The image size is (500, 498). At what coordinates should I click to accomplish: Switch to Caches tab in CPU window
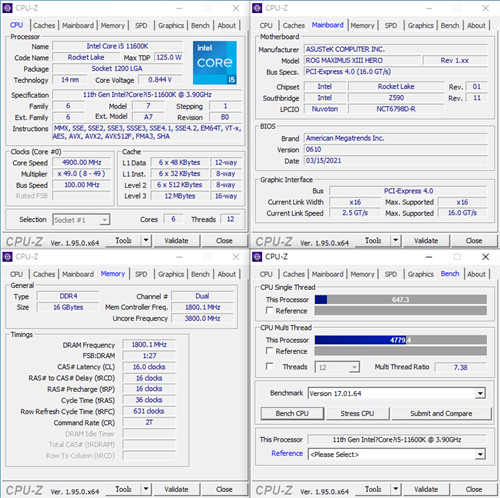[x=44, y=26]
